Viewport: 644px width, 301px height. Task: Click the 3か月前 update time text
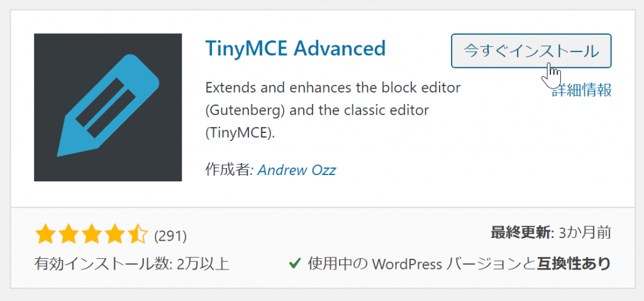[584, 232]
